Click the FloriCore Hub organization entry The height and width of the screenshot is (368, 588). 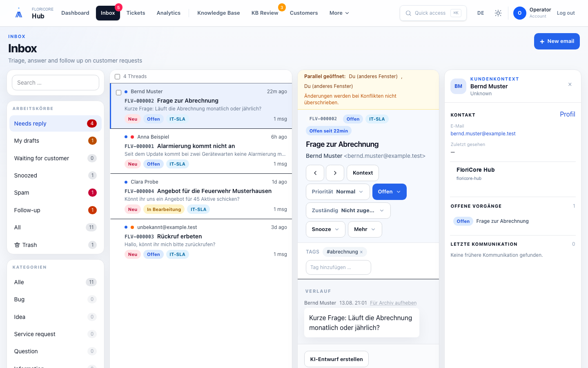coord(513,174)
